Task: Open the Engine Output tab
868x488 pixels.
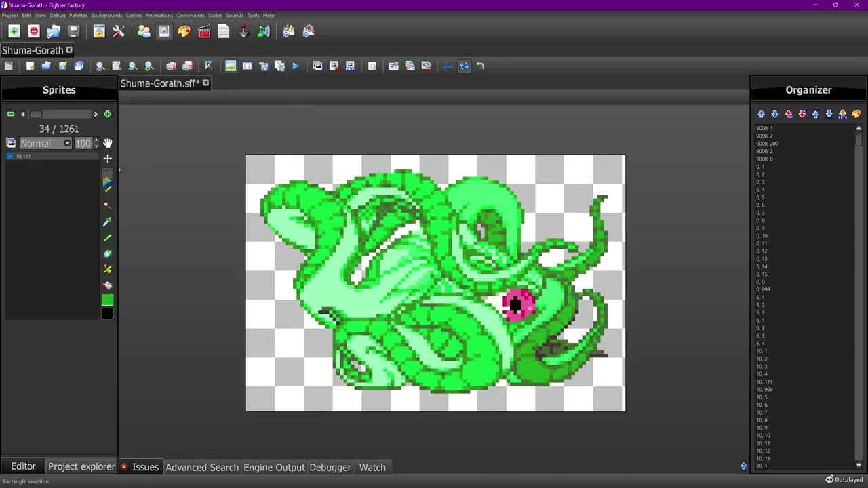Action: [x=274, y=467]
